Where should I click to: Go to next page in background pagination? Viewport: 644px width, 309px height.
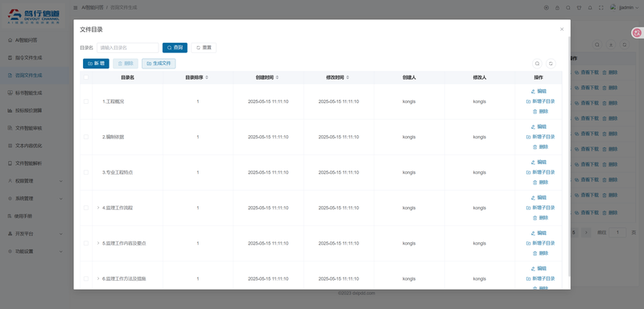[x=587, y=233]
